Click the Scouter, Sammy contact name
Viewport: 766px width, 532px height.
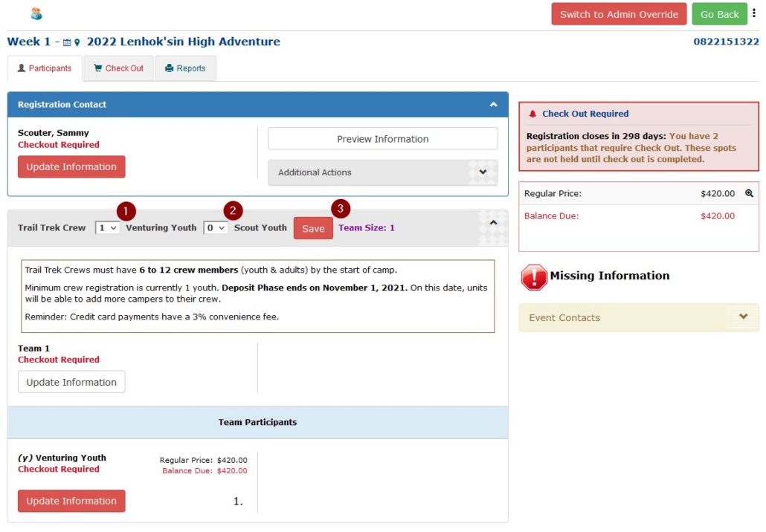tap(54, 133)
